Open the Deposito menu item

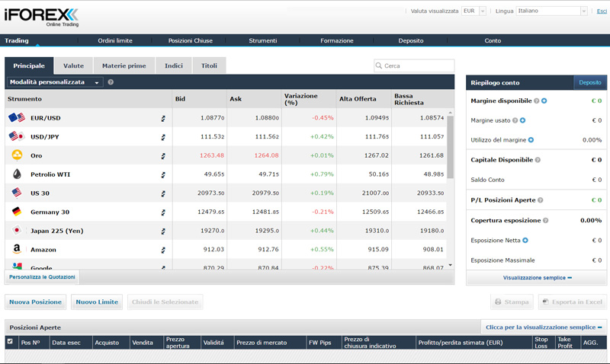(x=411, y=40)
